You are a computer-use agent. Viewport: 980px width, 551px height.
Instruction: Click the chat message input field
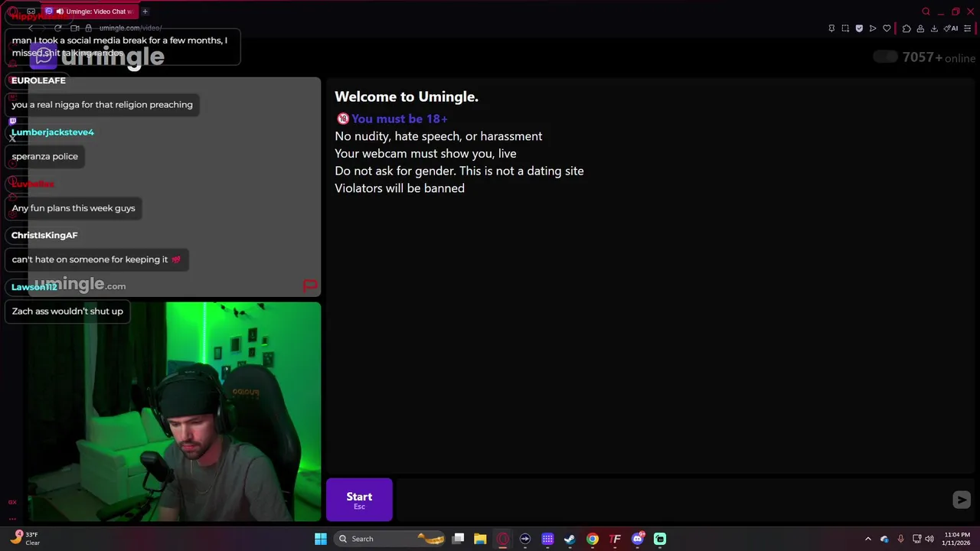(x=671, y=500)
